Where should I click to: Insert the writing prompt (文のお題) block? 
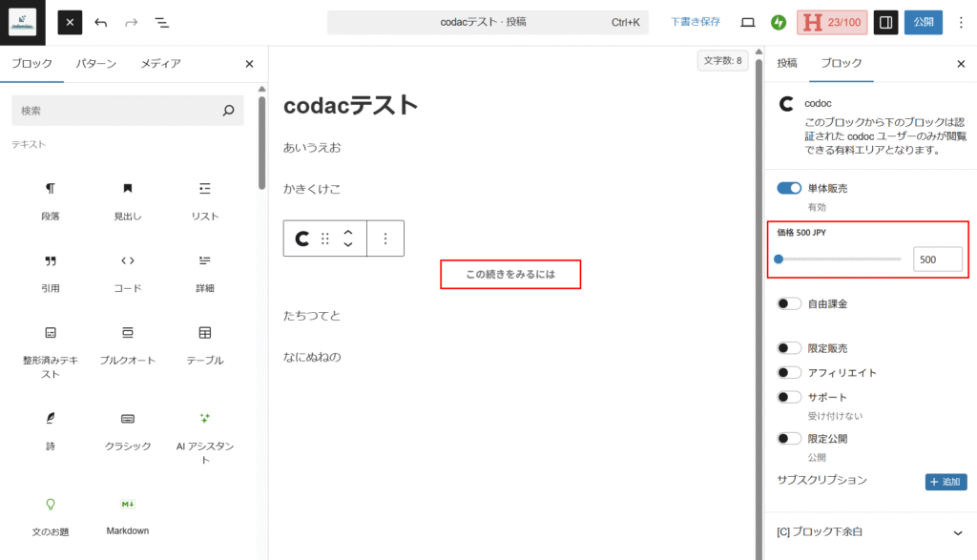51,517
